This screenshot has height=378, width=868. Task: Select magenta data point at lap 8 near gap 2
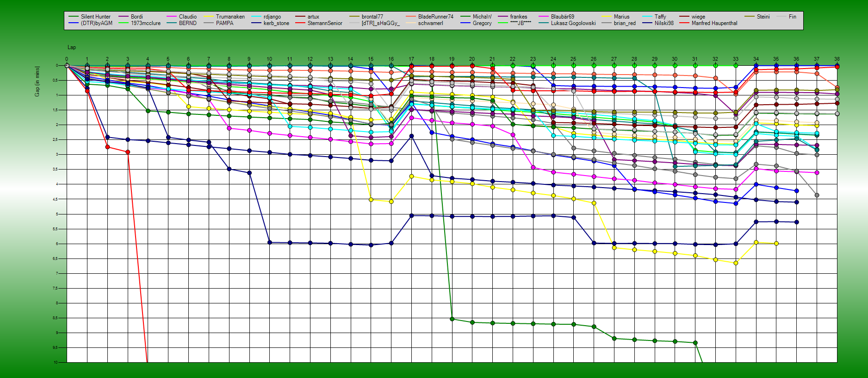click(229, 128)
